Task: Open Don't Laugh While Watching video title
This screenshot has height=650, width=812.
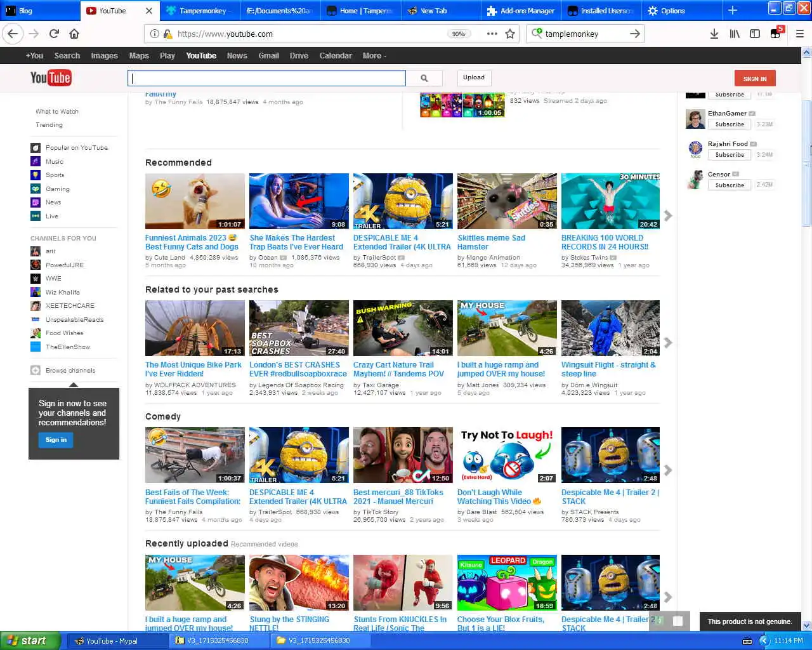Action: [499, 497]
